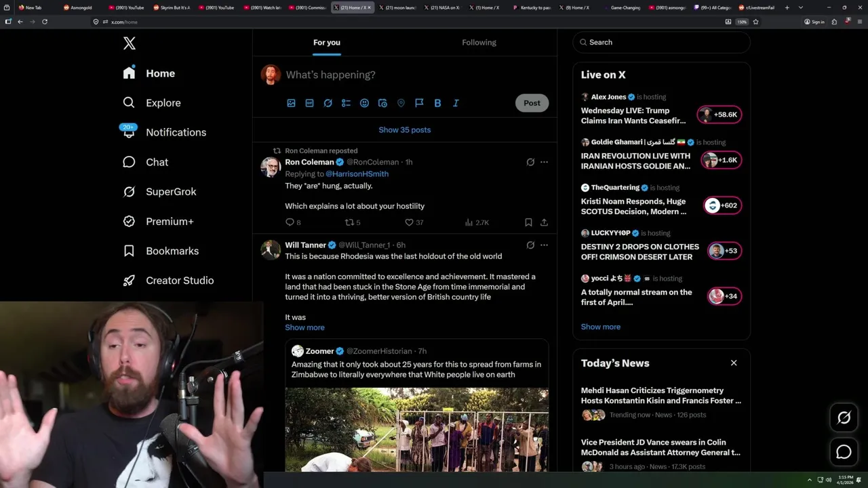The width and height of the screenshot is (868, 488).
Task: Join Alex Jones live stream +58.6K
Action: click(x=719, y=115)
